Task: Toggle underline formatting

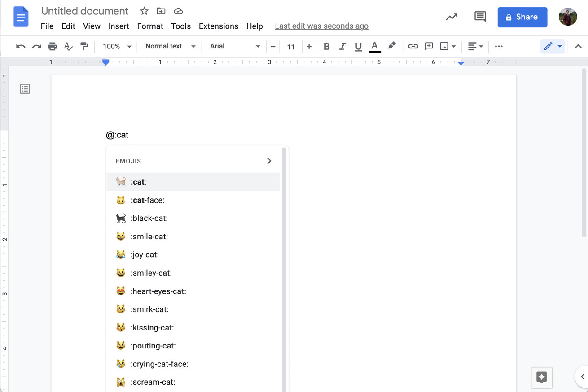Action: coord(358,46)
